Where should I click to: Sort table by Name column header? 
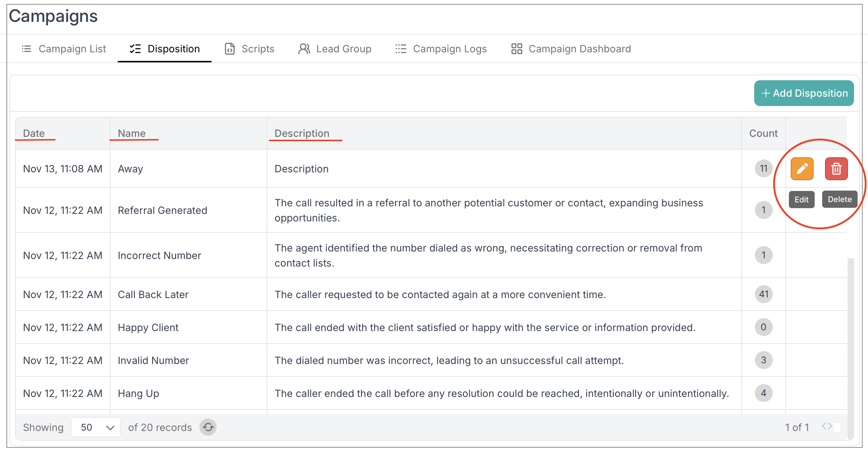click(x=132, y=133)
